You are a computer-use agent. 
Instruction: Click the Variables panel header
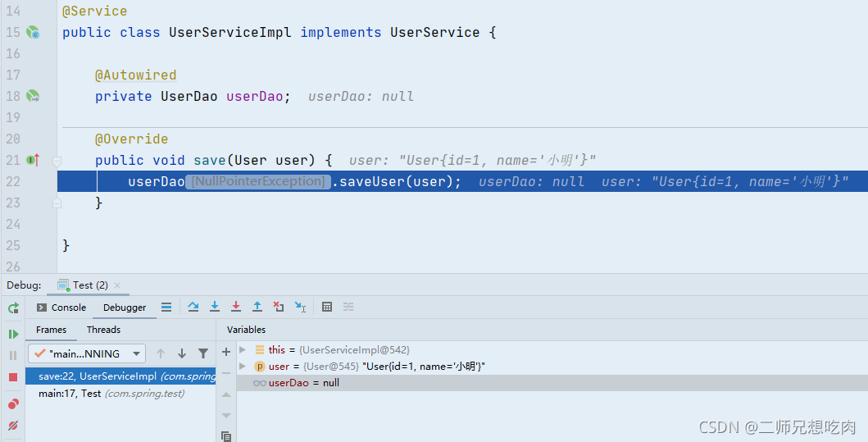point(247,330)
